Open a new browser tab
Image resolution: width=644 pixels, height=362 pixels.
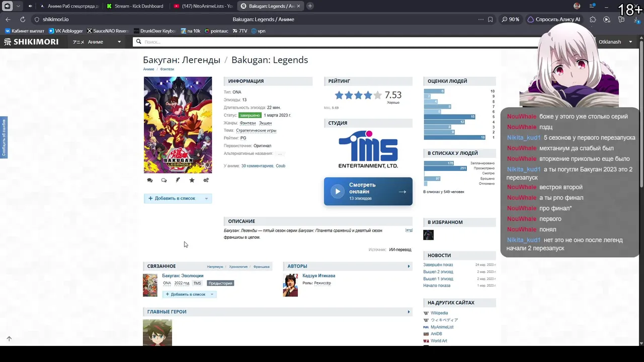tap(310, 6)
